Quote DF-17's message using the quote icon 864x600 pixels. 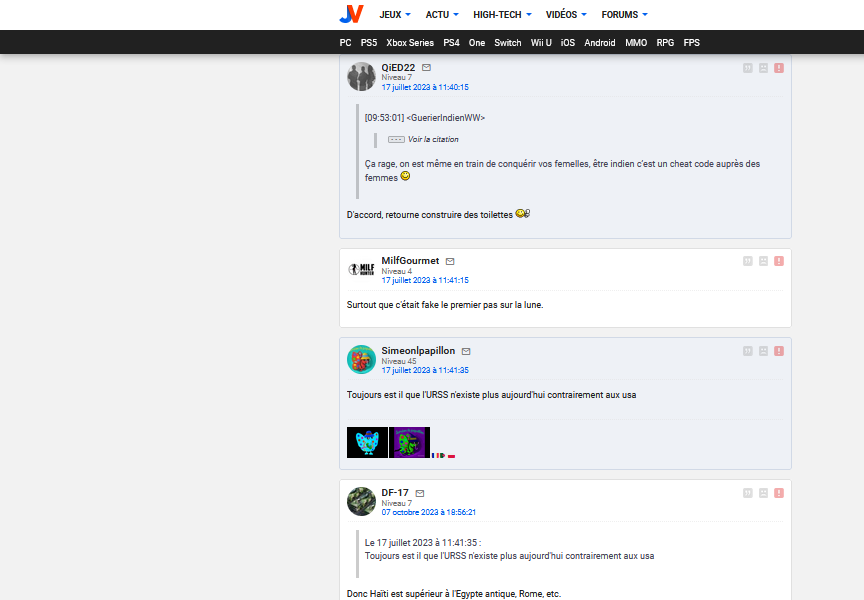point(747,493)
